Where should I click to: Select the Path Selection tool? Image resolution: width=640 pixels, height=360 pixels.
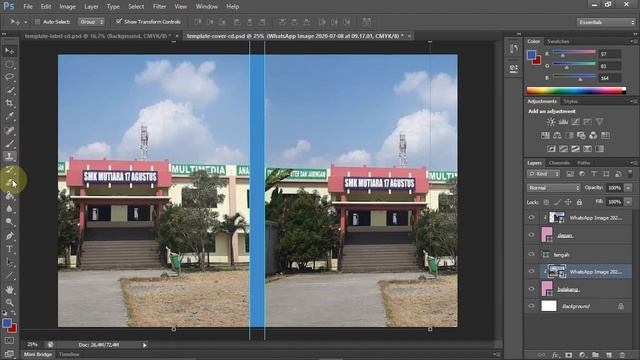9,262
